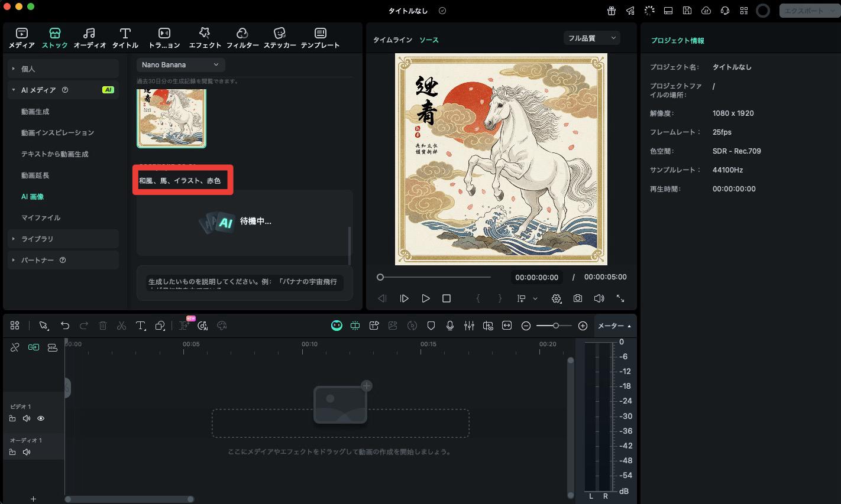Take a snapshot with the camera icon
The height and width of the screenshot is (504, 841).
[578, 298]
